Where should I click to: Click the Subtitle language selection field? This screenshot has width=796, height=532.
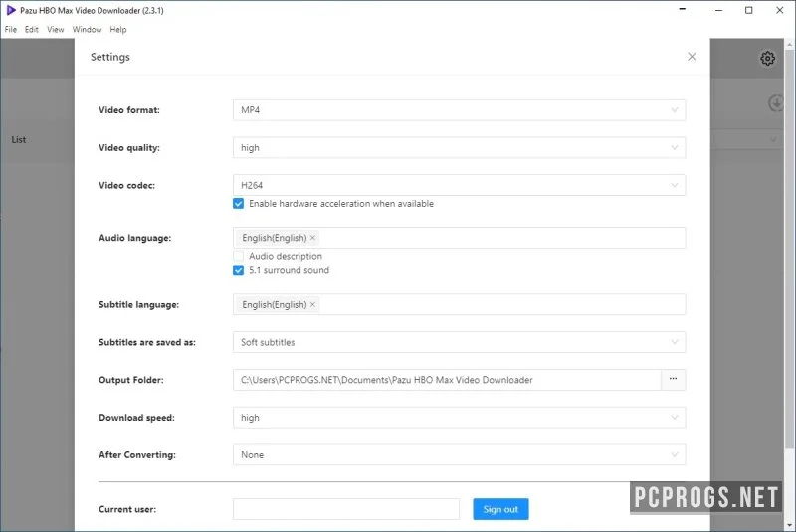[x=459, y=305]
